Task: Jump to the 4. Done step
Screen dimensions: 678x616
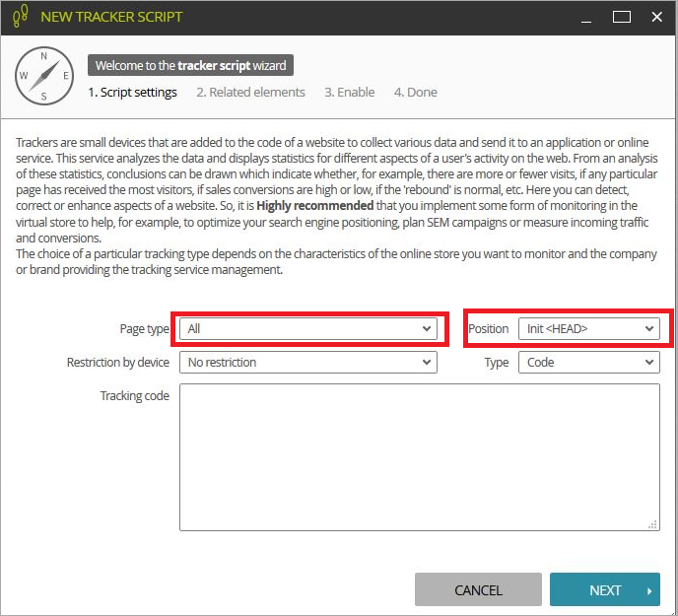Action: click(x=416, y=93)
